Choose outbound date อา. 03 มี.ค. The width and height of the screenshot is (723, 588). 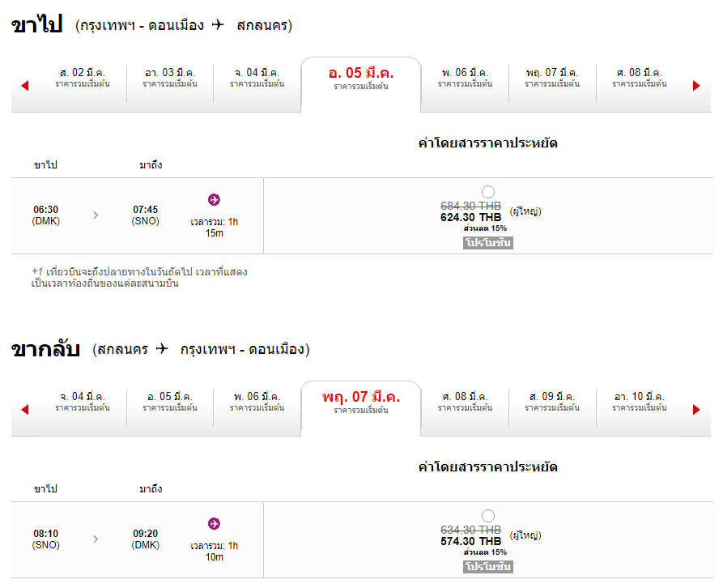(170, 78)
